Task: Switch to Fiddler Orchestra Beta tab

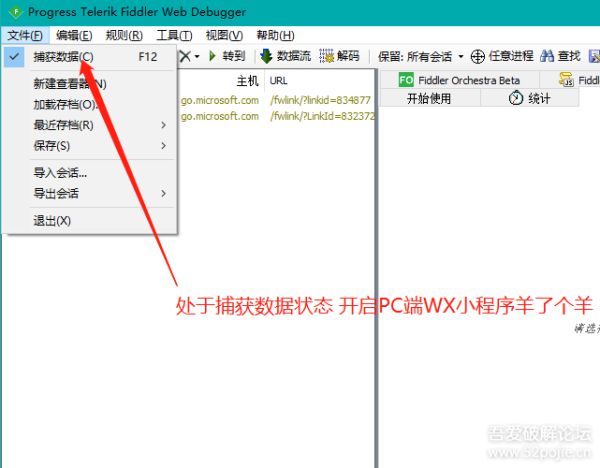Action: coord(459,80)
